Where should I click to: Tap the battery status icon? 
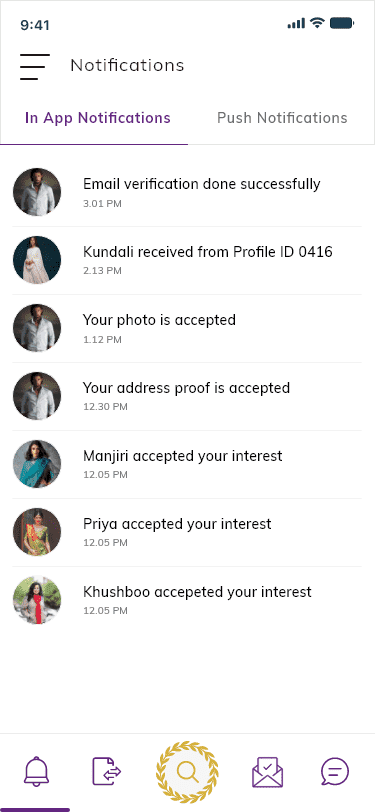pos(342,23)
